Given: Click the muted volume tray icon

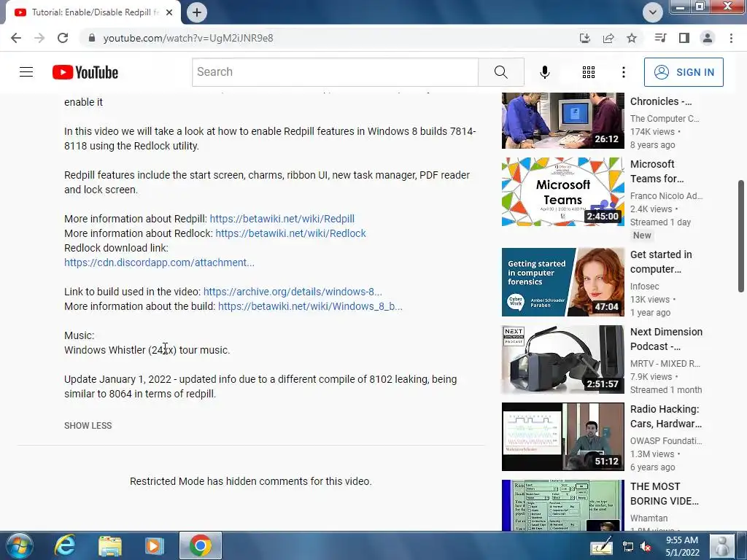Looking at the screenshot, I should [x=646, y=547].
